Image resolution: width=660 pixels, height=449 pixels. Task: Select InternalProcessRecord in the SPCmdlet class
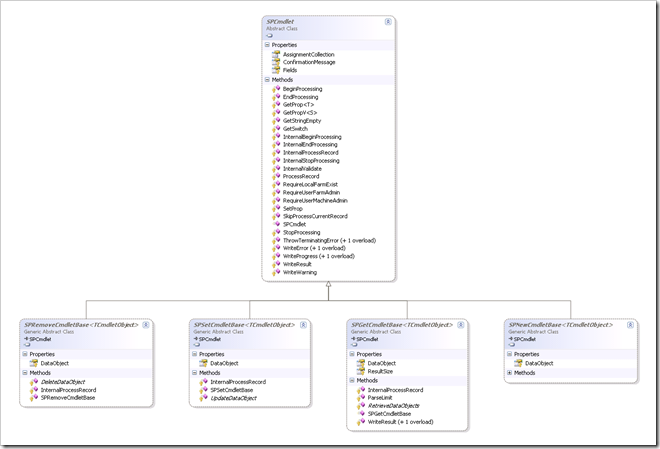pos(311,152)
